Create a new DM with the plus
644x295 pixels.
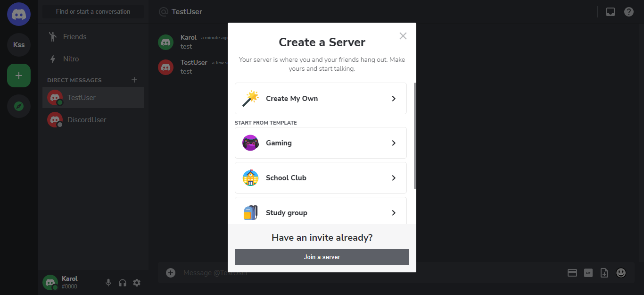pyautogui.click(x=134, y=80)
